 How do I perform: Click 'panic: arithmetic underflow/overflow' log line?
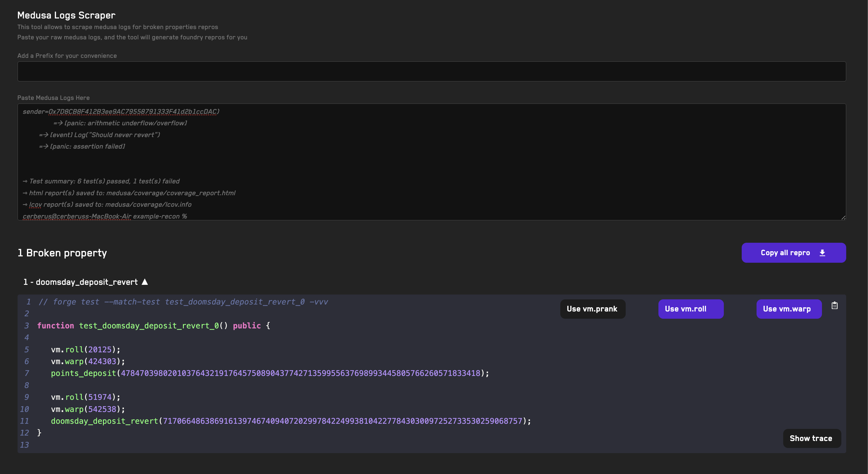tap(120, 123)
